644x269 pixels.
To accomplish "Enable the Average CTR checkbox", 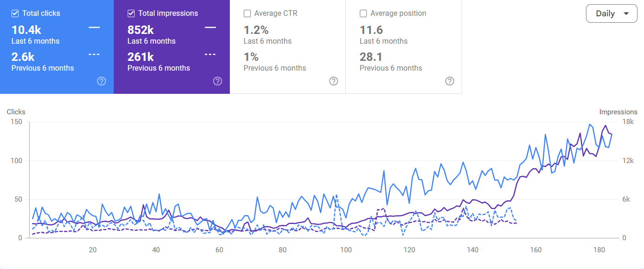I will pyautogui.click(x=247, y=13).
